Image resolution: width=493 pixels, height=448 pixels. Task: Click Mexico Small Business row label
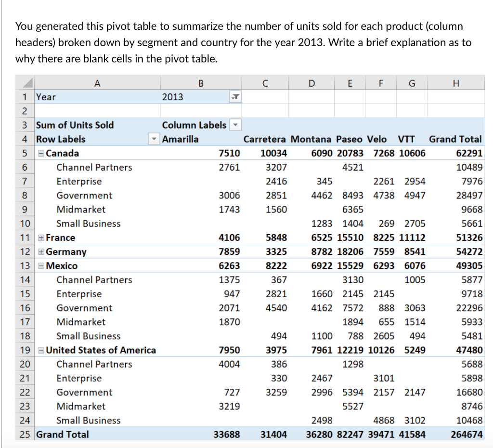click(x=89, y=336)
